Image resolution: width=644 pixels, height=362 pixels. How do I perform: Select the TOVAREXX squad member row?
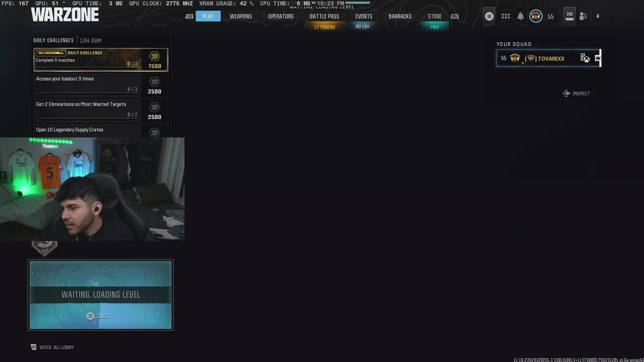[x=548, y=58]
